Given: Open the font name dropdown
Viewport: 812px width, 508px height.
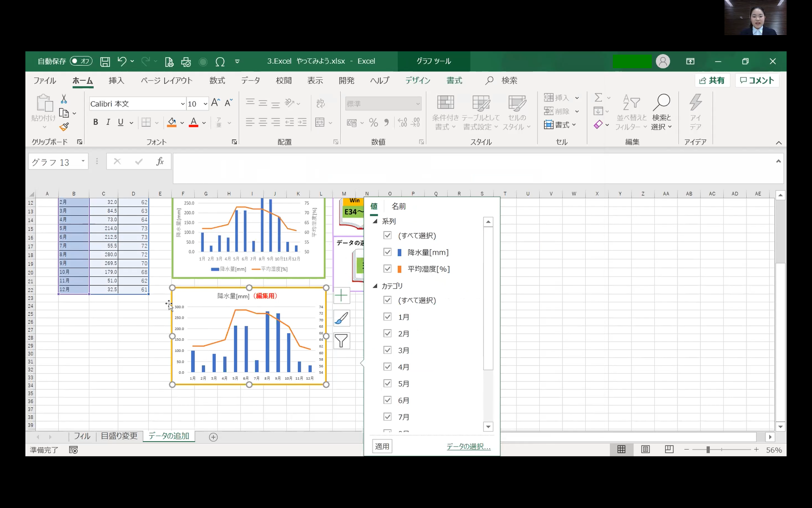Looking at the screenshot, I should click(183, 104).
